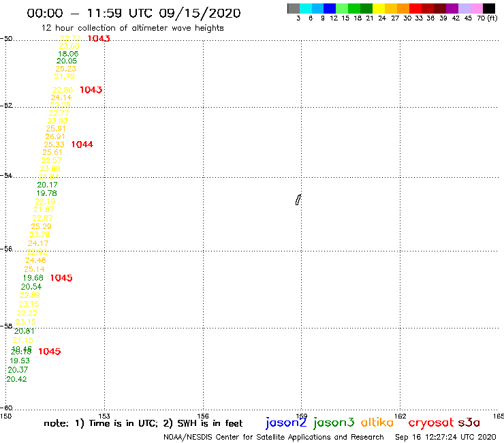The width and height of the screenshot is (504, 443).
Task: Click the wave height value 22.19
Action: pyautogui.click(x=45, y=202)
